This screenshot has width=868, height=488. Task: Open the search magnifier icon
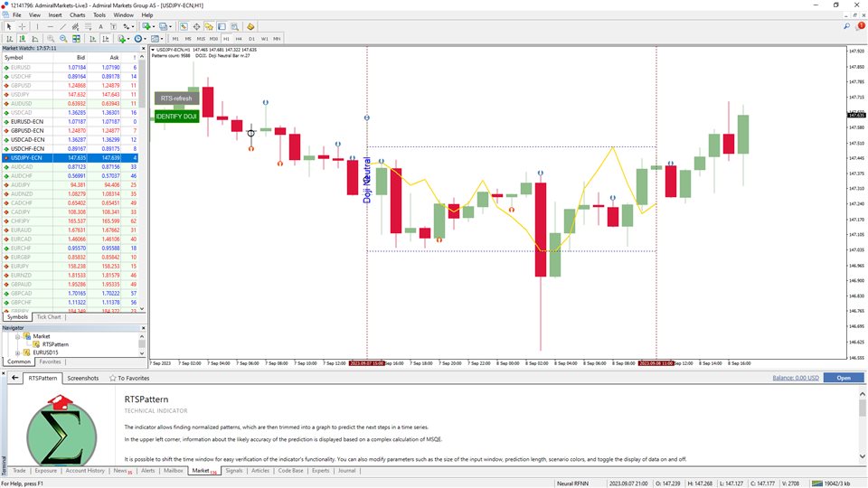[846, 26]
